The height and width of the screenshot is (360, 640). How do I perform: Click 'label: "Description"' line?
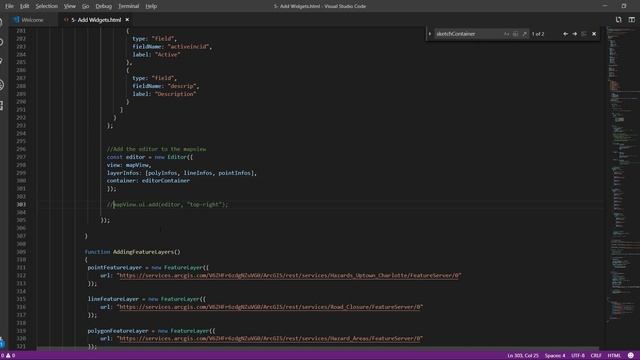tap(164, 94)
